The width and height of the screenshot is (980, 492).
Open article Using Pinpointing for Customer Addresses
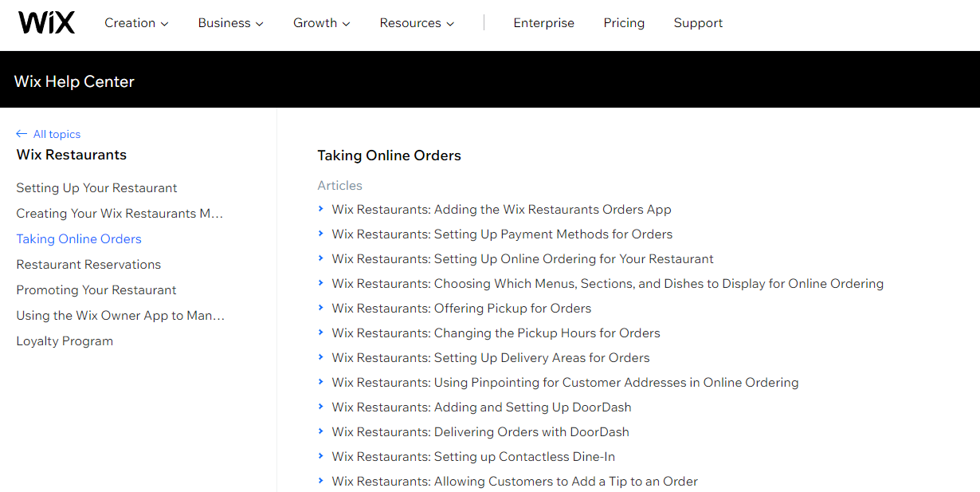click(565, 383)
